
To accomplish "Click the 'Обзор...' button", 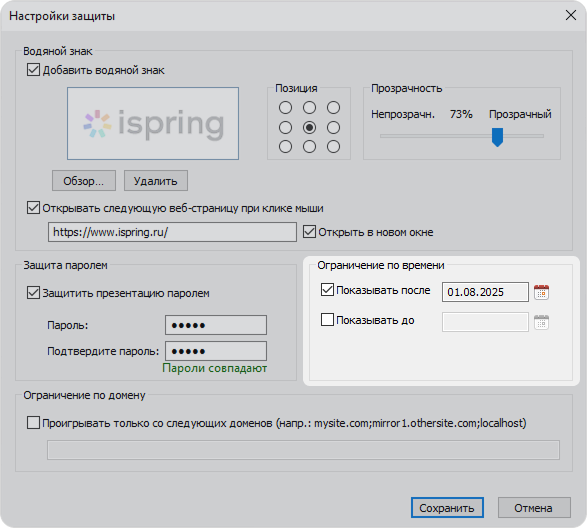I will pos(84,181).
